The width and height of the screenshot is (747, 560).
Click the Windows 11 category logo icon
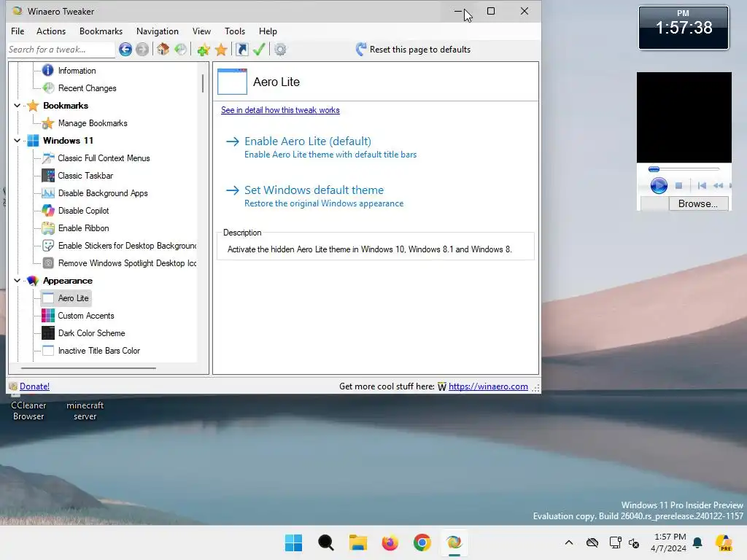click(x=33, y=141)
